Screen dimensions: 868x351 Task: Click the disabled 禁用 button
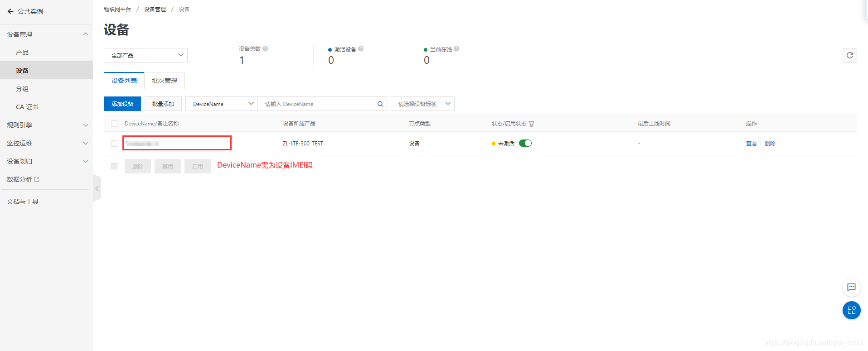tap(168, 166)
